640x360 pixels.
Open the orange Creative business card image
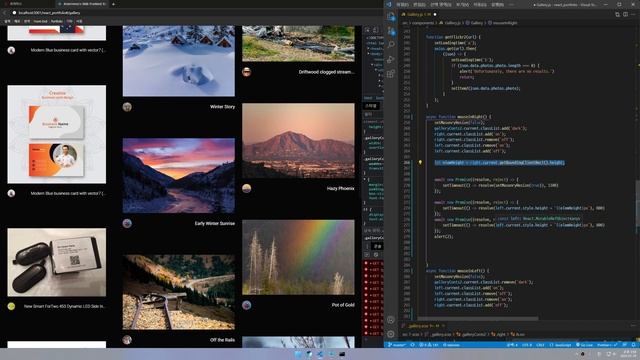pos(57,134)
